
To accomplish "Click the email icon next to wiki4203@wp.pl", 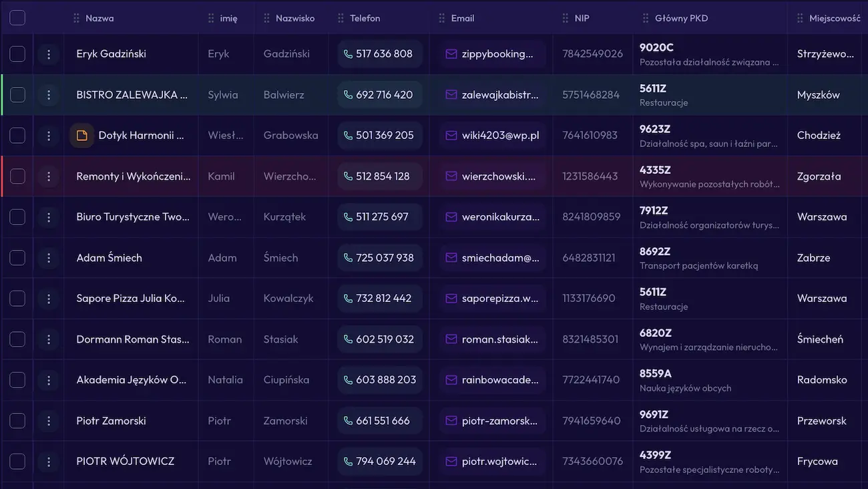I will pyautogui.click(x=451, y=136).
